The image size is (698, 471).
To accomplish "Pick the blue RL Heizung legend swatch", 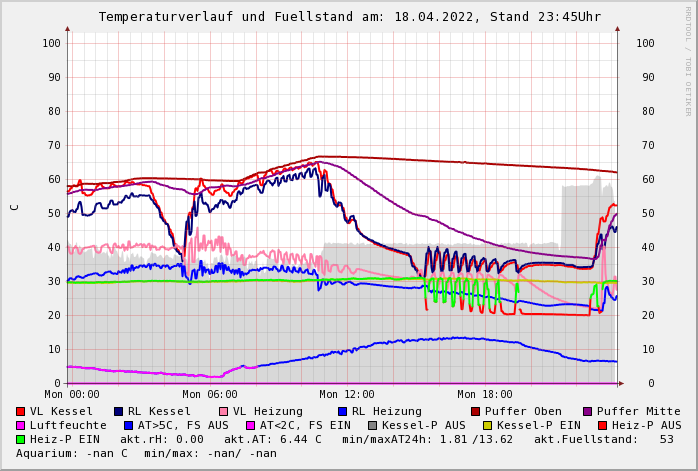I will tap(342, 411).
